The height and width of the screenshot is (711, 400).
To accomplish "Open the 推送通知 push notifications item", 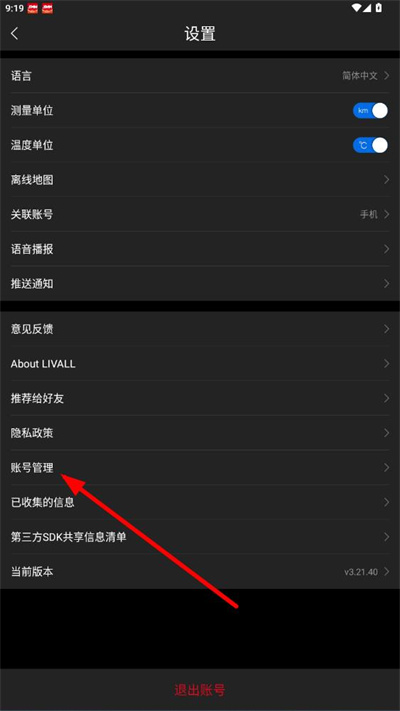I will [200, 283].
